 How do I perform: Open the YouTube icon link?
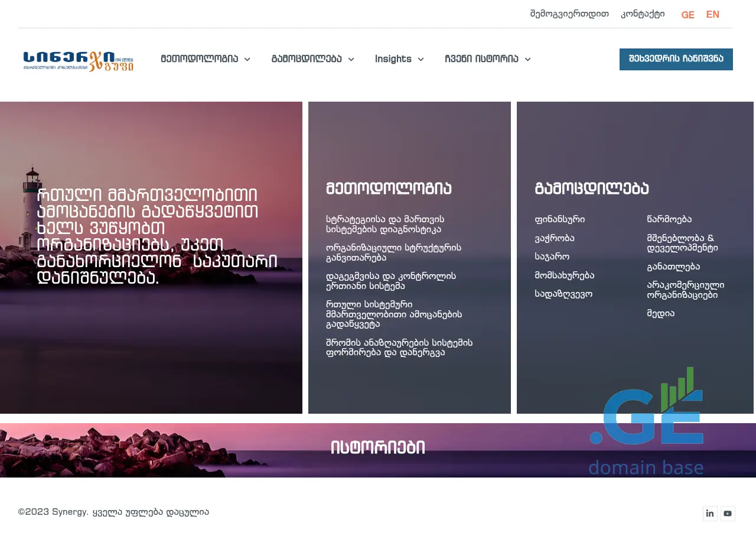pos(728,514)
